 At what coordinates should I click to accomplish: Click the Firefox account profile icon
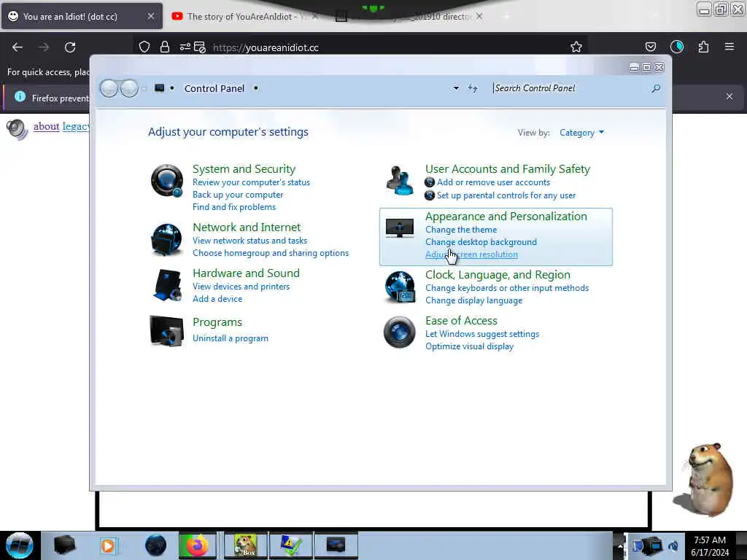676,47
